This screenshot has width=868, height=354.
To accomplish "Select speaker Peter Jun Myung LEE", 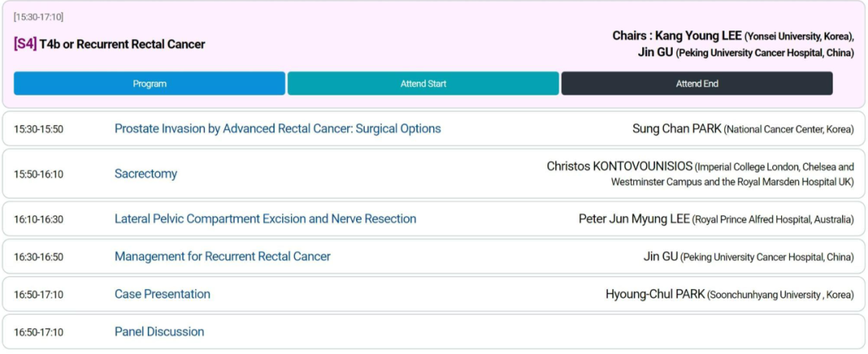I will click(633, 218).
